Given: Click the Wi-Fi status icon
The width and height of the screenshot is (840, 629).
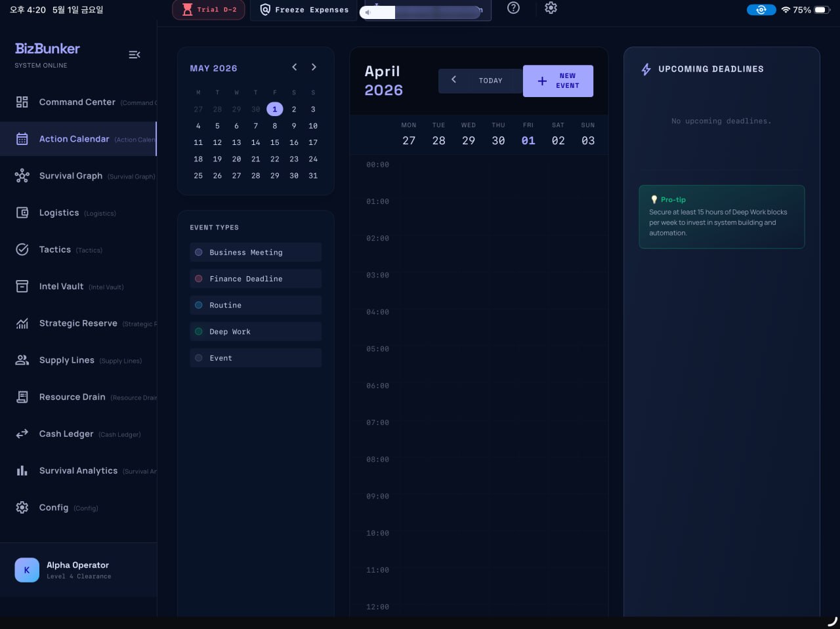Looking at the screenshot, I should [786, 10].
